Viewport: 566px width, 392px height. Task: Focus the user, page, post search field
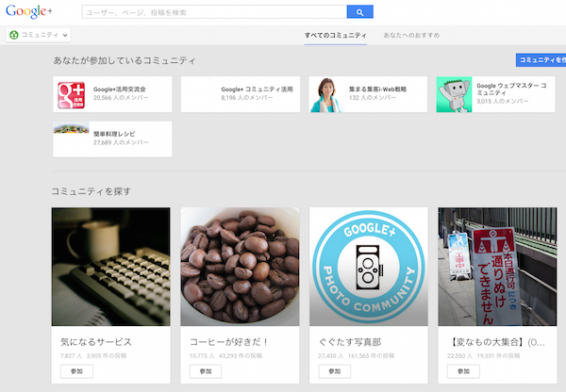214,12
